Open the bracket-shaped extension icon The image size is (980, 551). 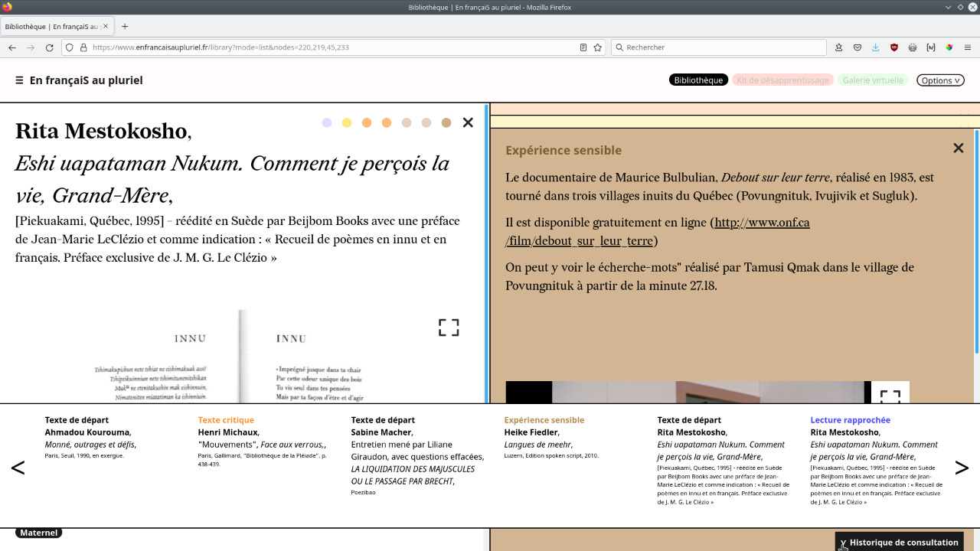(x=931, y=47)
